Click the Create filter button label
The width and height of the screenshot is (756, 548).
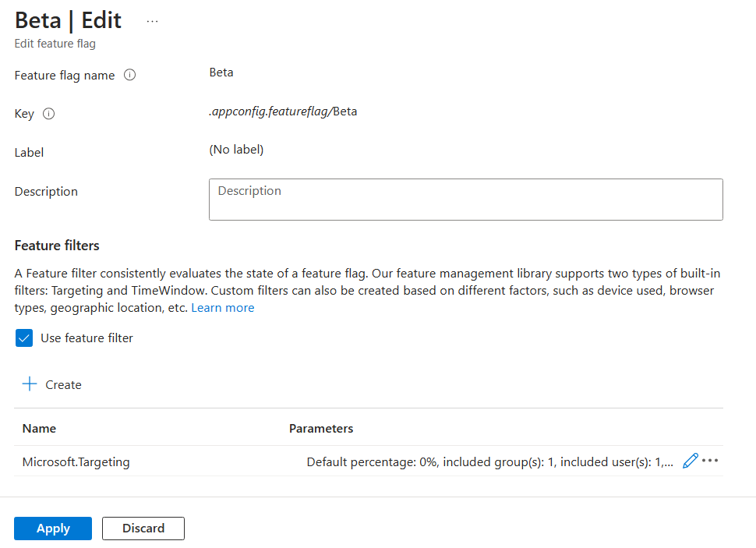(x=63, y=385)
